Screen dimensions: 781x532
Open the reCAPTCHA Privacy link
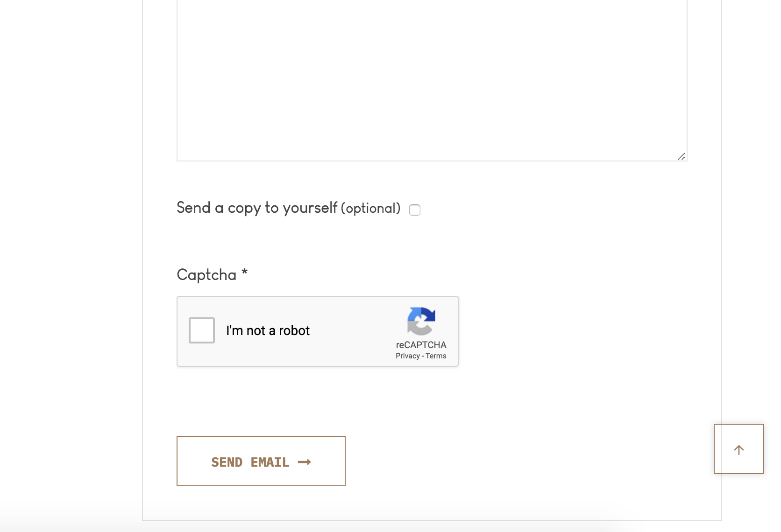[407, 356]
